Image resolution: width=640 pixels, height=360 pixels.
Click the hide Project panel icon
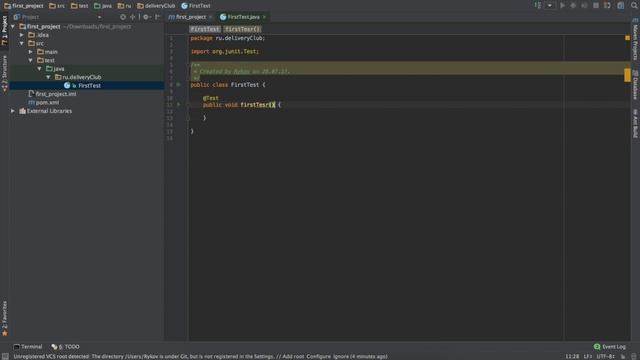point(158,17)
